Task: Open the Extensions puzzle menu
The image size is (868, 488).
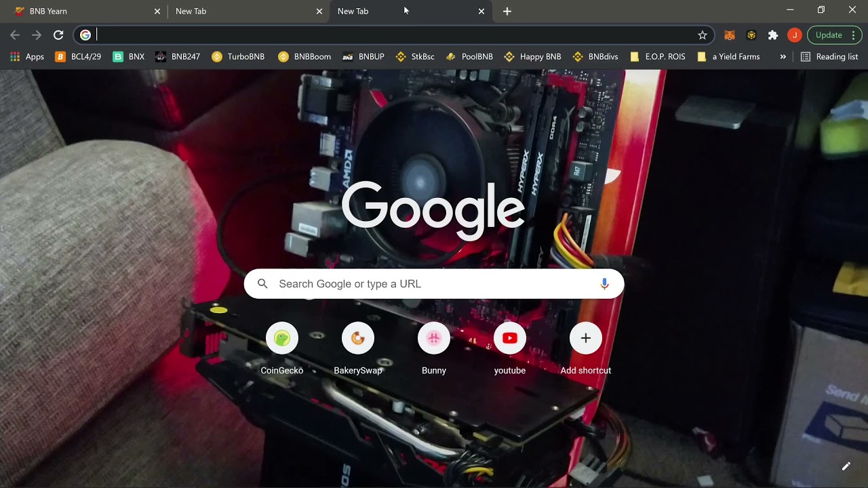Action: pyautogui.click(x=773, y=35)
